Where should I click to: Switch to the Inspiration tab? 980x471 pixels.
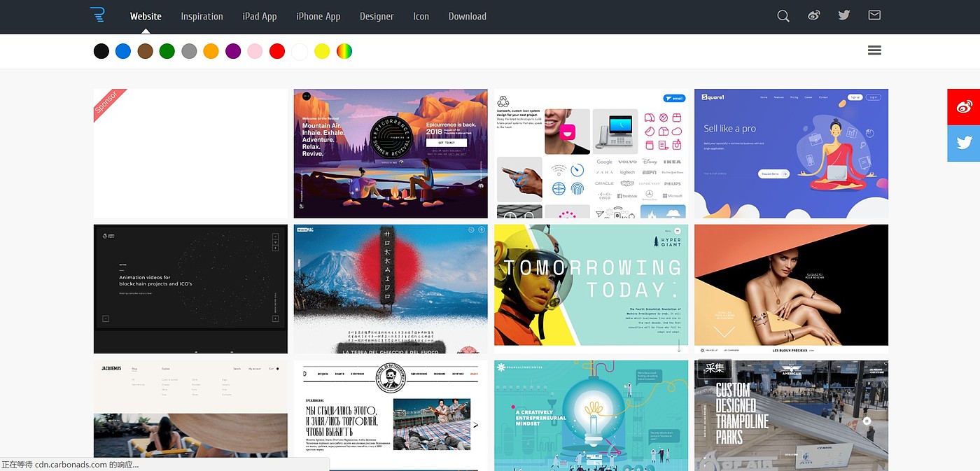point(202,16)
